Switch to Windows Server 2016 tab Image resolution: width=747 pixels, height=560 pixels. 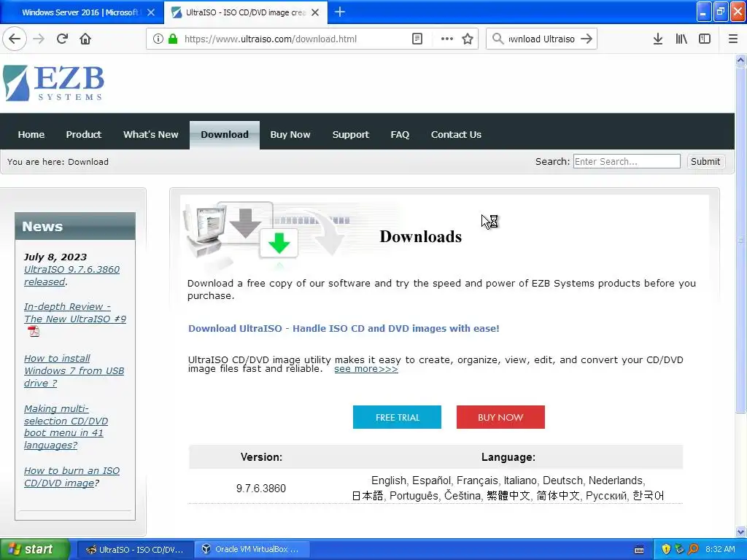(x=80, y=12)
